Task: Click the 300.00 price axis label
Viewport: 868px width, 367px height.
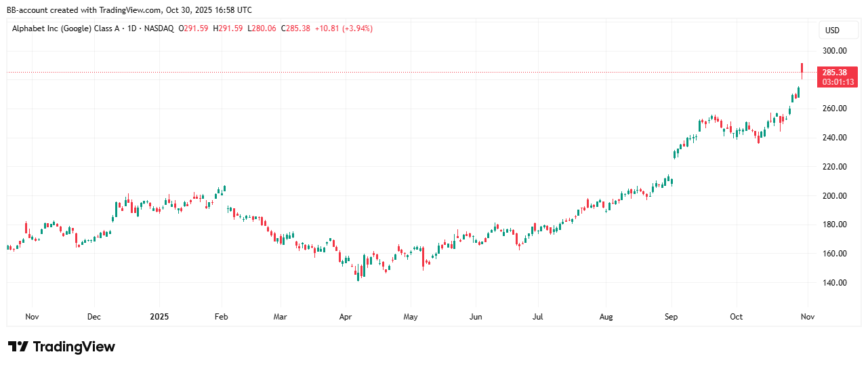Action: 833,50
